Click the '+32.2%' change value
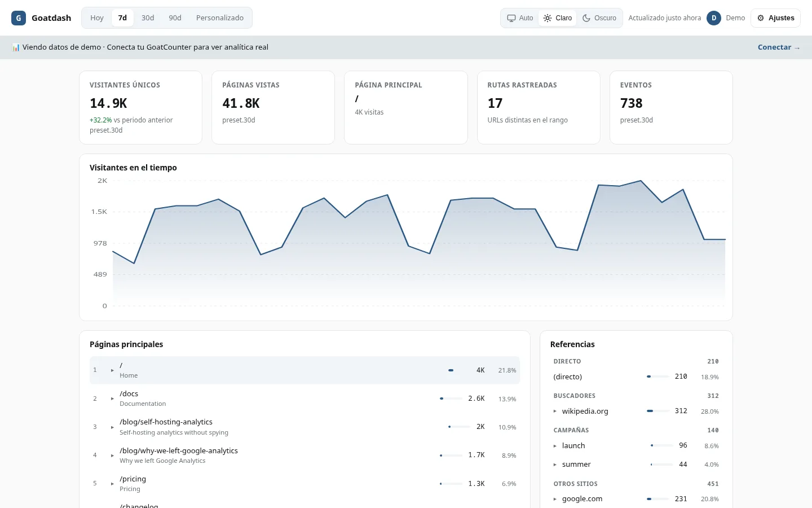 pos(101,120)
